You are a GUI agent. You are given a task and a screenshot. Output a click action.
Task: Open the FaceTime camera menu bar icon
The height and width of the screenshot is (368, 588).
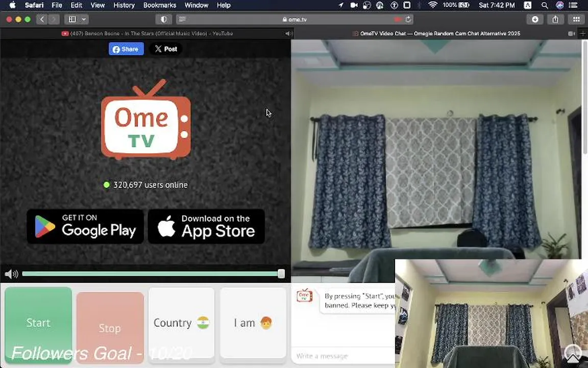(x=354, y=5)
